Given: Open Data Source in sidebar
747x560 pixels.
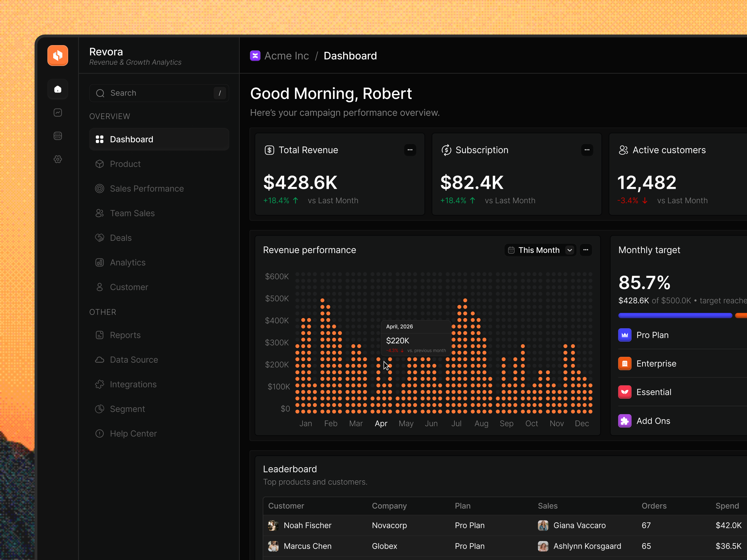Looking at the screenshot, I should tap(159, 360).
